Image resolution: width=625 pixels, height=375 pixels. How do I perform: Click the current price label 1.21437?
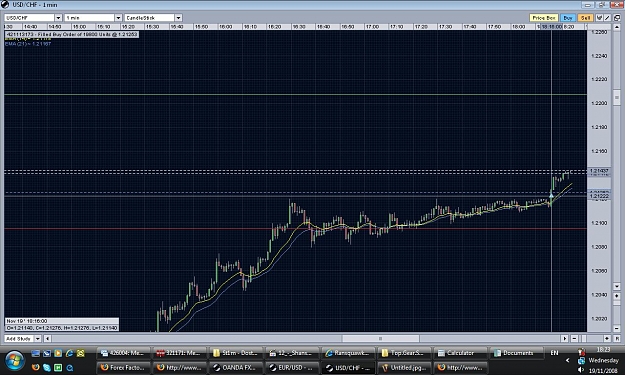click(599, 171)
